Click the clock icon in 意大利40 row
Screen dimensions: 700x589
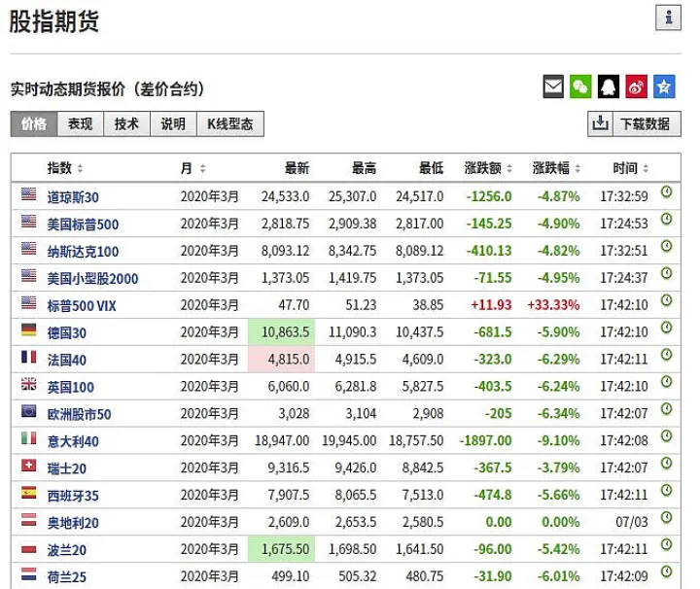(x=667, y=436)
